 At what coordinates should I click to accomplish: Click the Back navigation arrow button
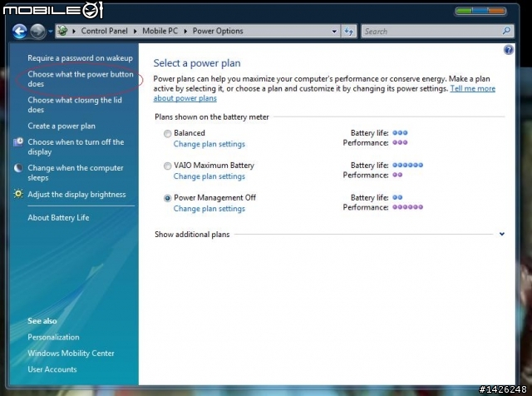point(20,32)
